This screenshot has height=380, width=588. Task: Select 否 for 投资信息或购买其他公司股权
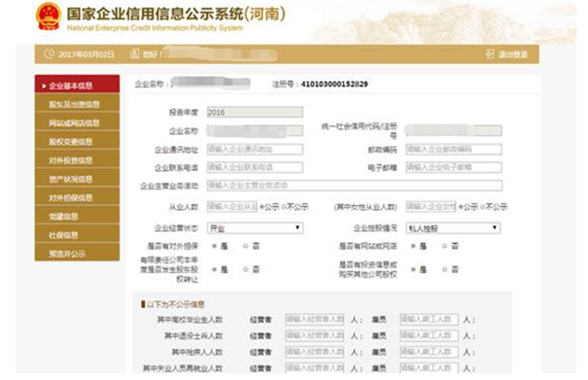click(x=444, y=269)
